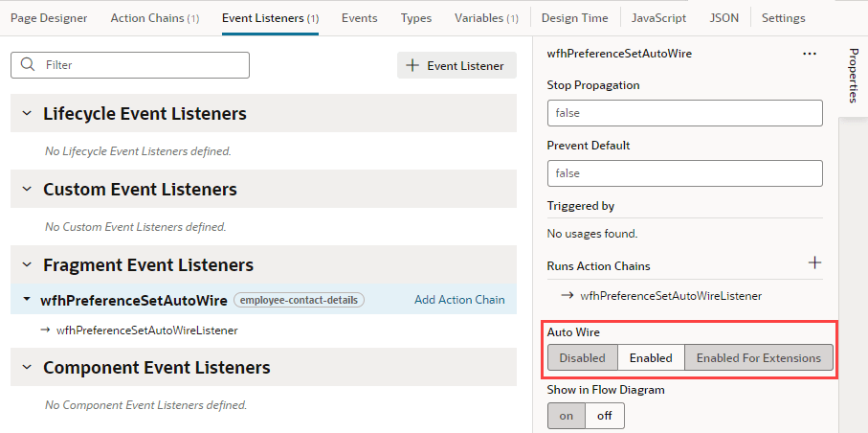Open the Action Chains tab
This screenshot has height=433, width=868.
[155, 18]
